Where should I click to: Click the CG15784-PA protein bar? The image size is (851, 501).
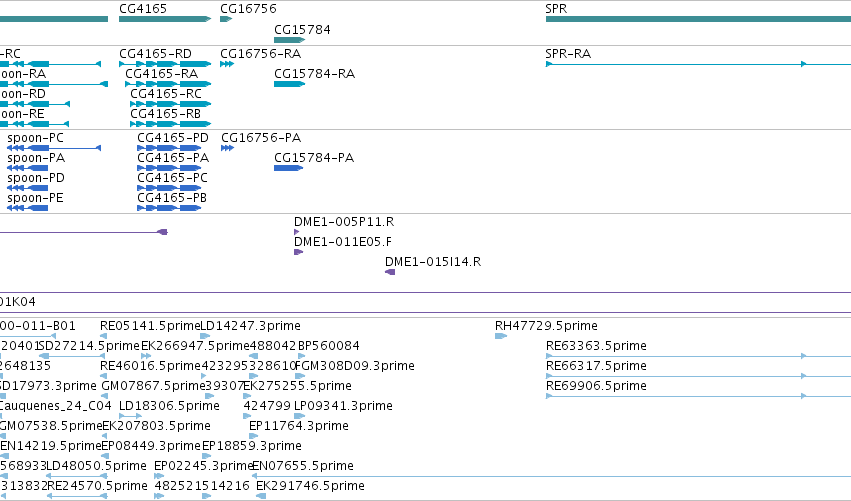[289, 168]
